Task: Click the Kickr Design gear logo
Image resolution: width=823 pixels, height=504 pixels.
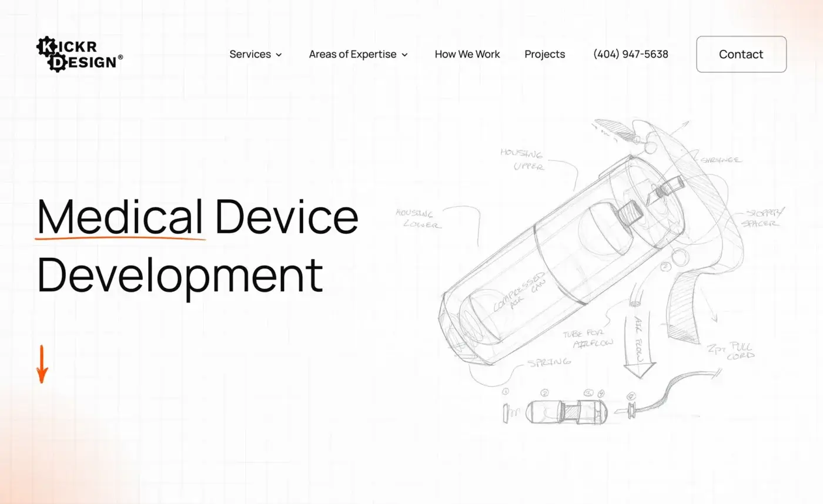Action: (78, 53)
